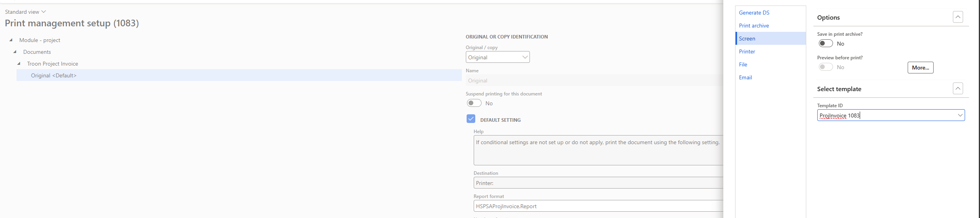Click the Destination field
The height and width of the screenshot is (218, 980).
598,183
